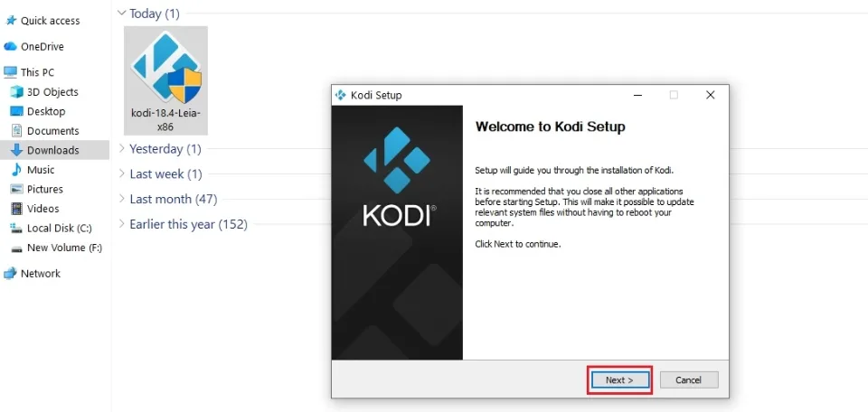Select the kodi-18.4-Leia-x86 installer file

165,80
